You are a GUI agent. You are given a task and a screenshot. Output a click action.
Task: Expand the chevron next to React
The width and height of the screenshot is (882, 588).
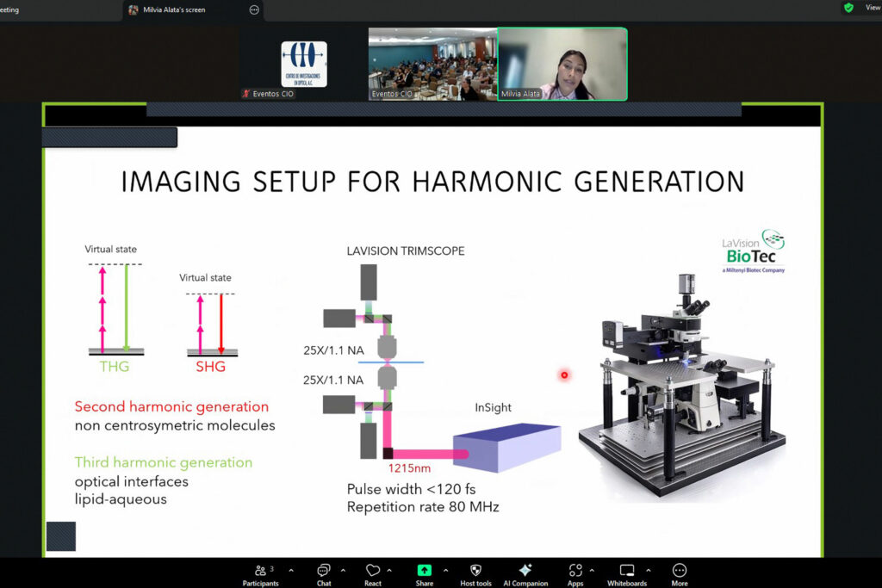[389, 570]
